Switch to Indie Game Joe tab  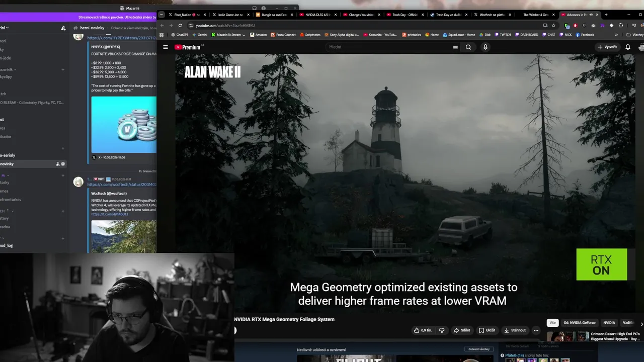coord(230,15)
